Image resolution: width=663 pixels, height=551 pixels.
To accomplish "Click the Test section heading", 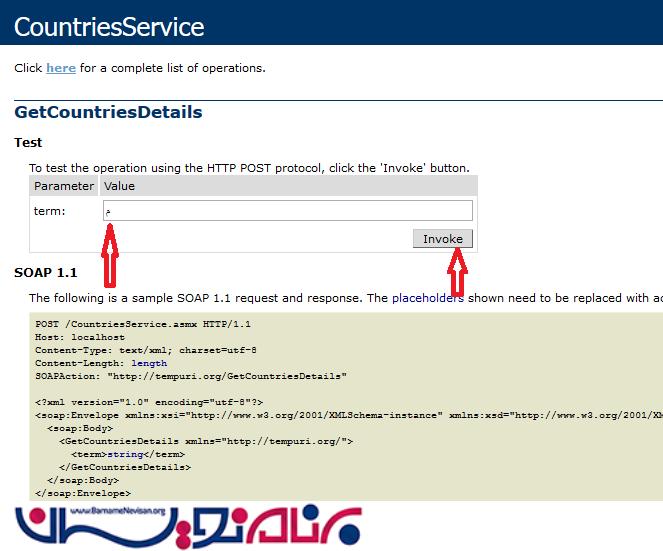I will coord(28,143).
